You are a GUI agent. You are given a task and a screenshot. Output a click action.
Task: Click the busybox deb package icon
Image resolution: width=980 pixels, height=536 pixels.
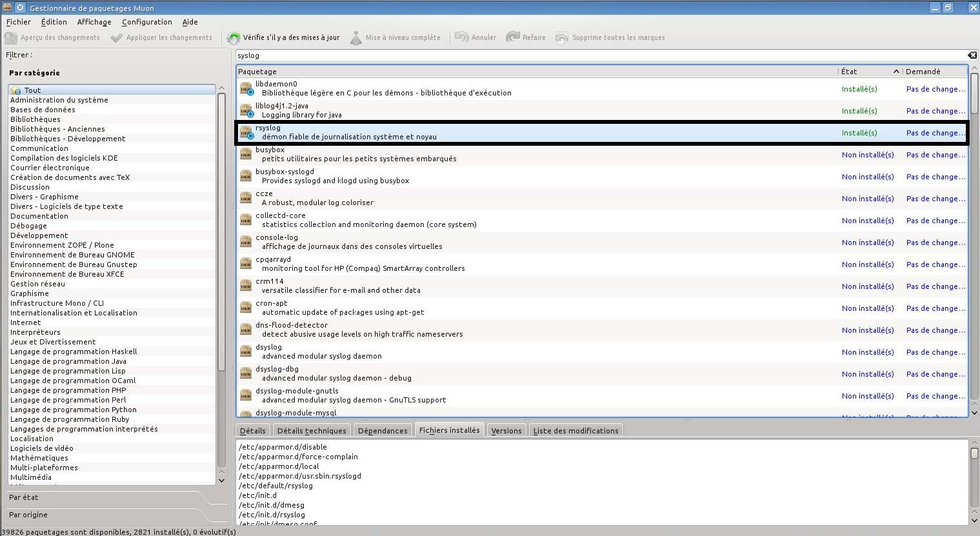[x=246, y=154]
